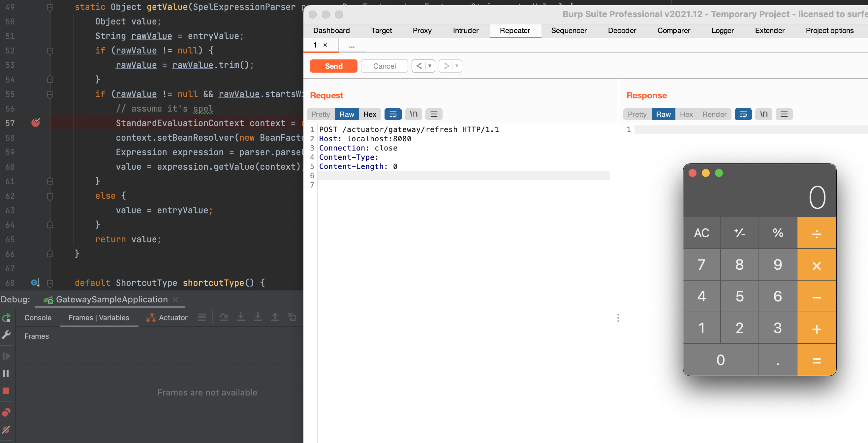Click the plus-minus key on Calculator

pos(740,233)
